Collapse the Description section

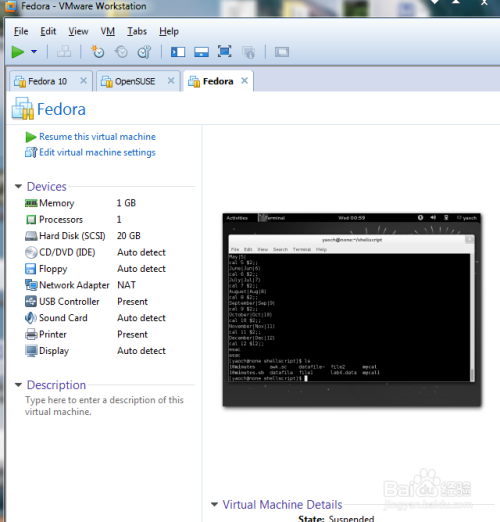[x=18, y=385]
